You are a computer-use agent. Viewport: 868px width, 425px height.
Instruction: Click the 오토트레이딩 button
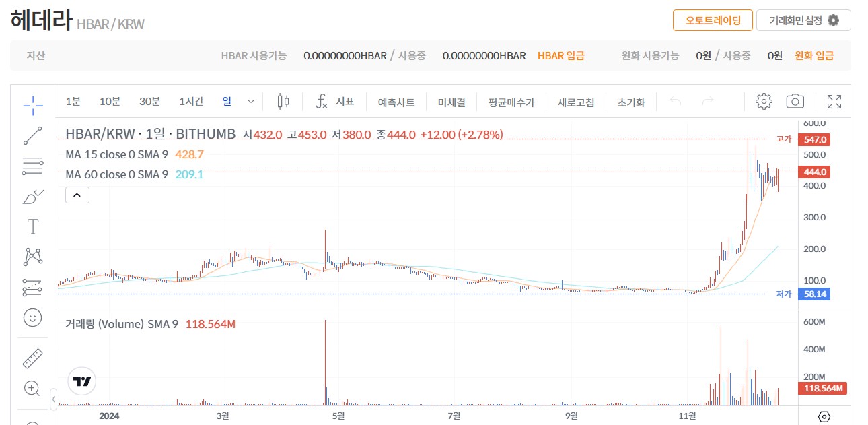713,20
